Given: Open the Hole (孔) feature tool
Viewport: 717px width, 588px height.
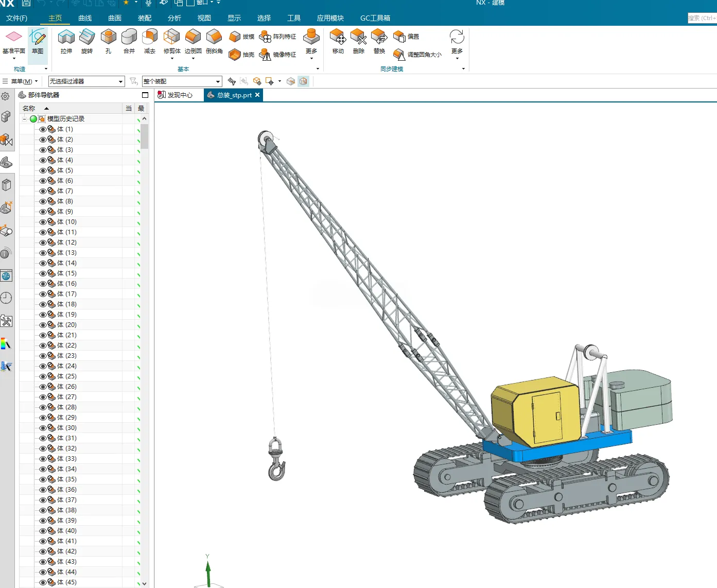Looking at the screenshot, I should [108, 42].
